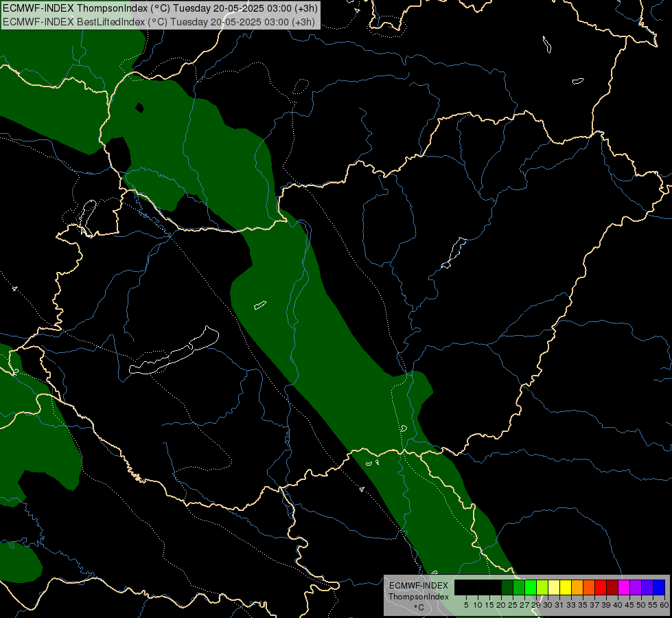This screenshot has width=672, height=618.
Task: Click the legend tick value 15
Action: pyautogui.click(x=489, y=605)
